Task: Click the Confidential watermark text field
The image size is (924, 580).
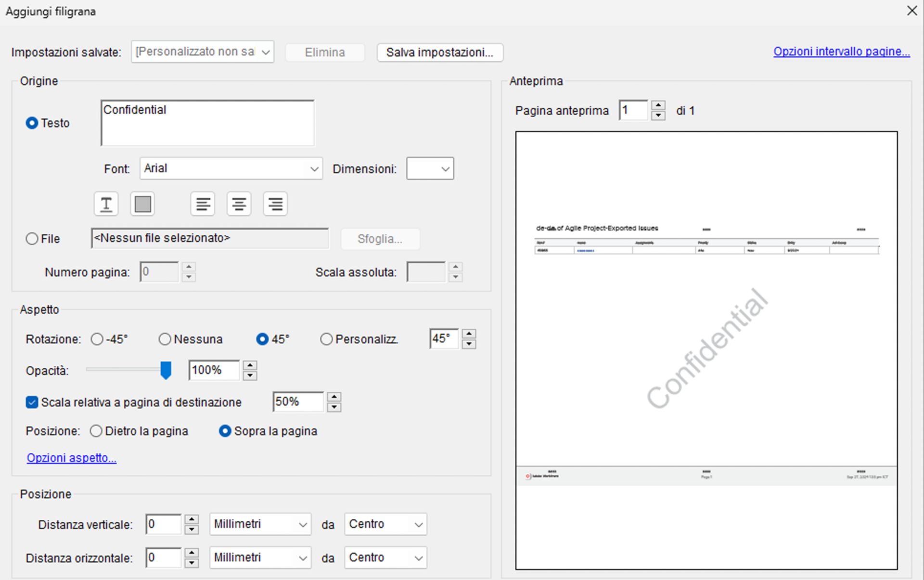Action: [207, 123]
